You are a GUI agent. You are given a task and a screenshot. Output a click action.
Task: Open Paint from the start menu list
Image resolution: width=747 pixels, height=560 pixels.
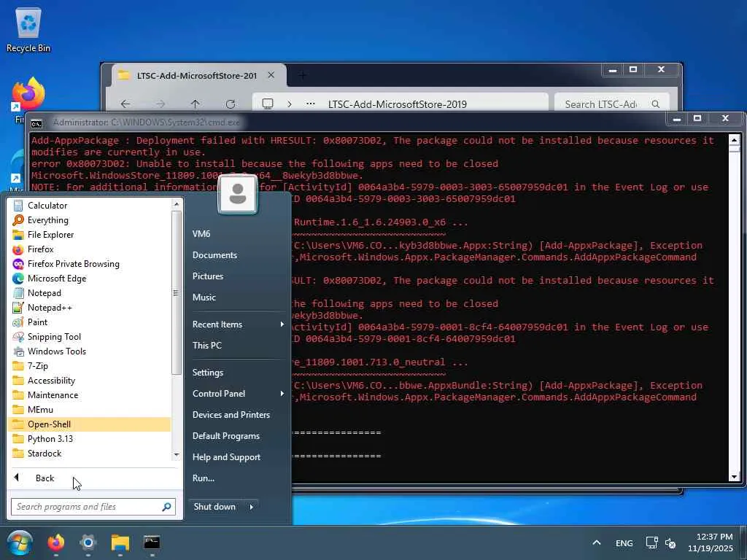click(89, 322)
